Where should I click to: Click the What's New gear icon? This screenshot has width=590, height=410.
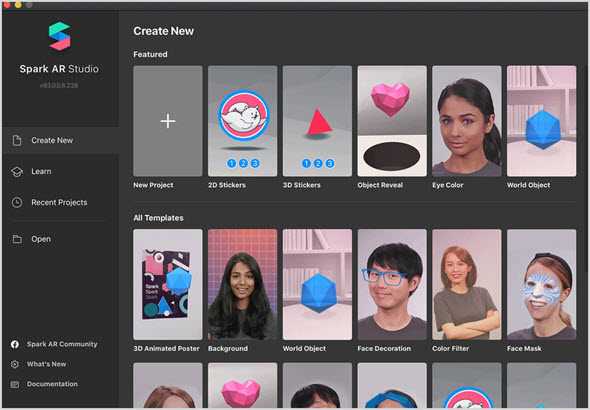click(15, 364)
